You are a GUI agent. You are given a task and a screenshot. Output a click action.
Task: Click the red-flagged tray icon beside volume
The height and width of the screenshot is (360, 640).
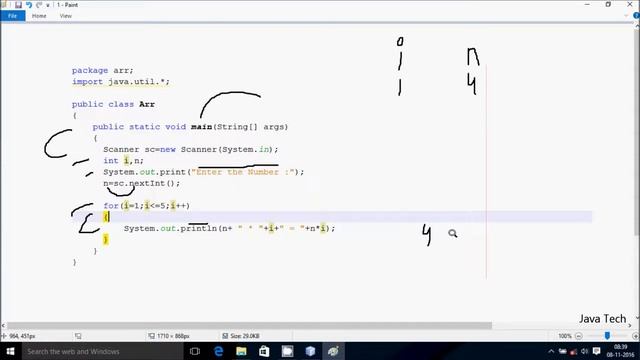pos(574,351)
